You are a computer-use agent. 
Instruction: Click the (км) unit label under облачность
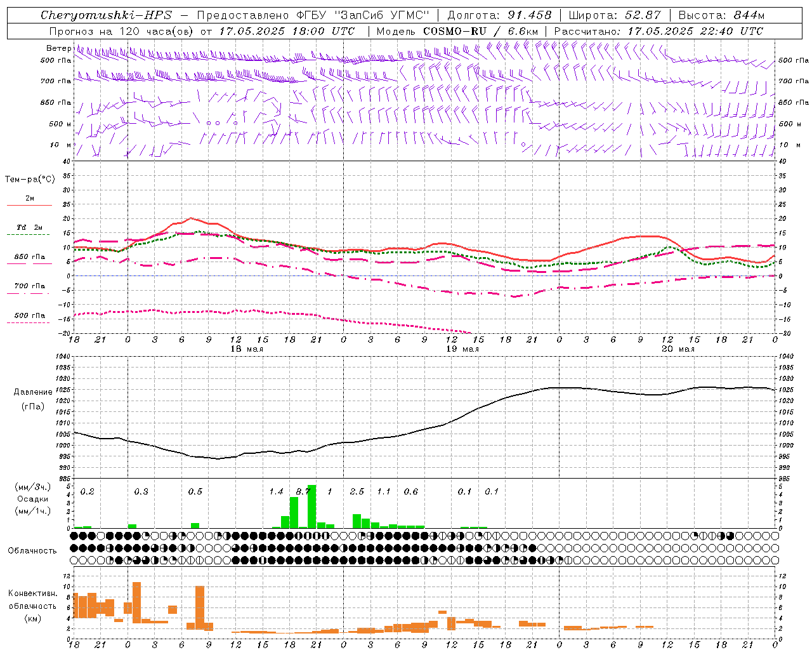[x=33, y=618]
